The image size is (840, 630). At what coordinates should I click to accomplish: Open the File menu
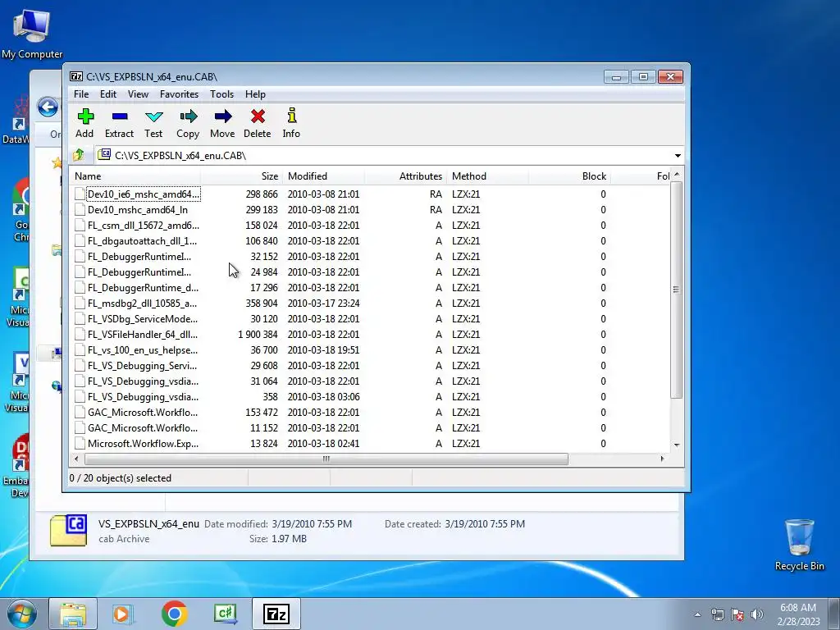point(81,94)
